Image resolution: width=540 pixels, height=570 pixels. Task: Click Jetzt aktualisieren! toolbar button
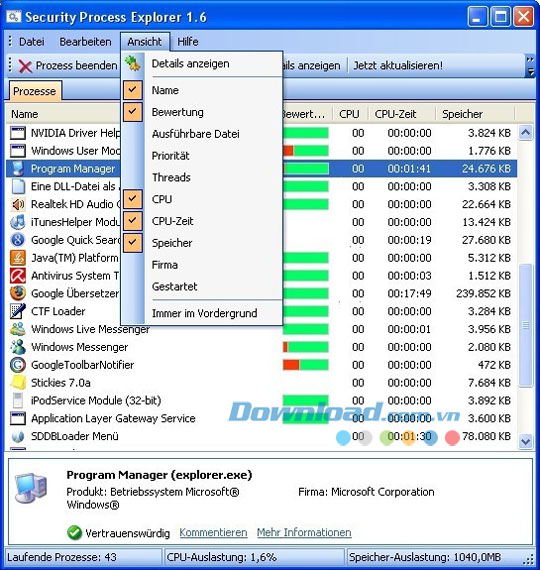398,66
